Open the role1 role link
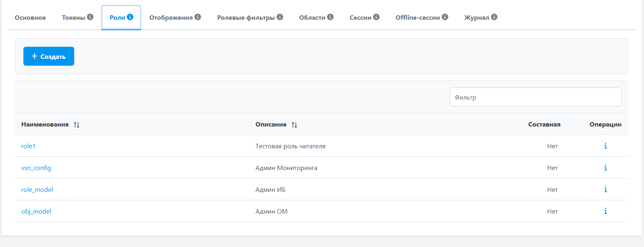Viewport: 644px width, 247px height. 28,146
